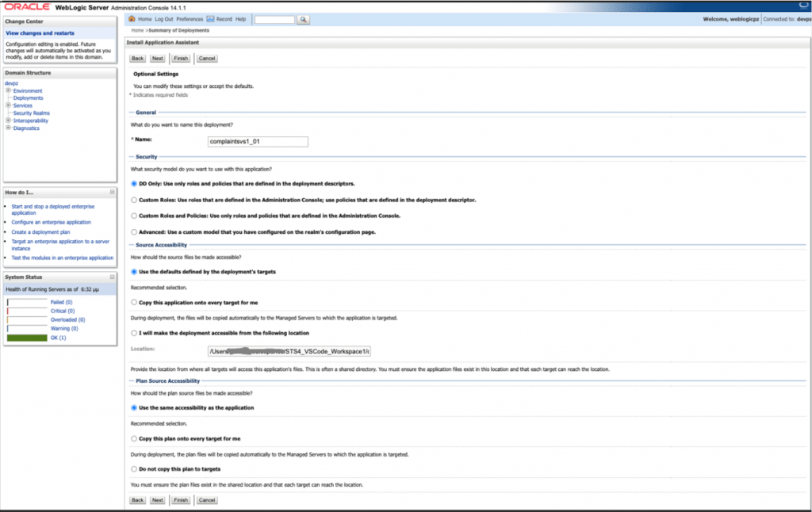Open Home in the top toolbar
Screen dimensions: 812x512
[x=145, y=19]
